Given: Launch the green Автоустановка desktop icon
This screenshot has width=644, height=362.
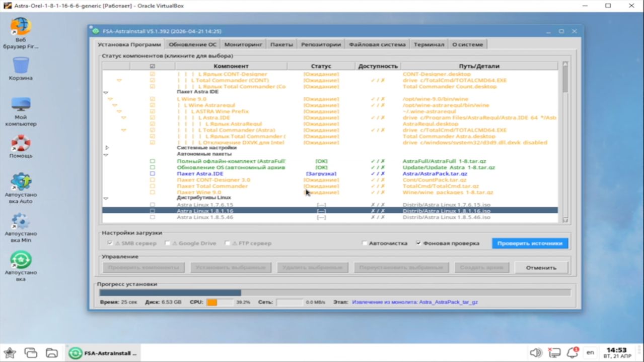Looking at the screenshot, I should pyautogui.click(x=21, y=267).
